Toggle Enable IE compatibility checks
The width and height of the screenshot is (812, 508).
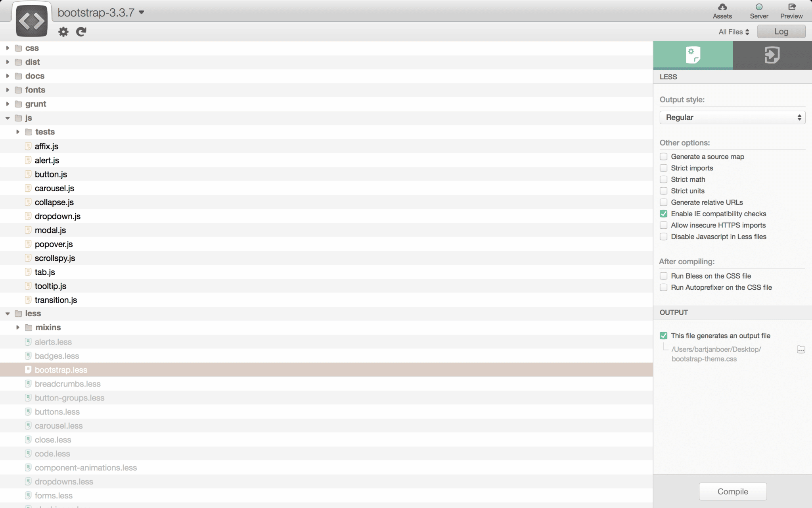tap(663, 214)
